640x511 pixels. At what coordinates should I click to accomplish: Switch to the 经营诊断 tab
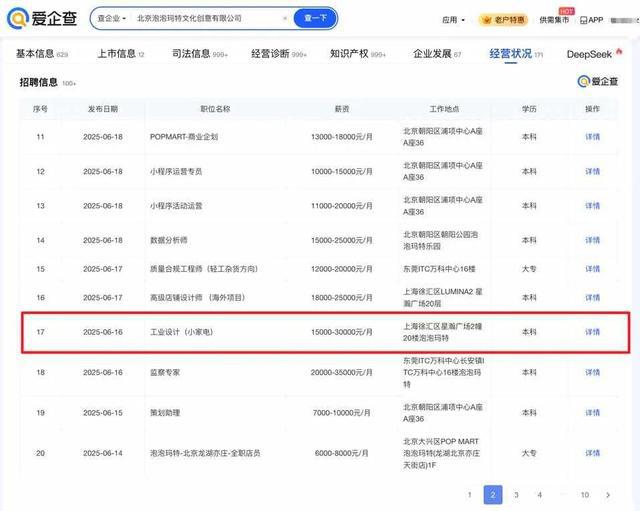click(279, 53)
